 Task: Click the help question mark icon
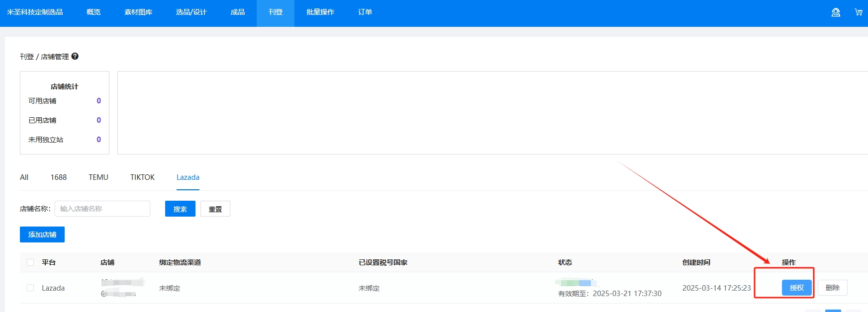[x=75, y=56]
